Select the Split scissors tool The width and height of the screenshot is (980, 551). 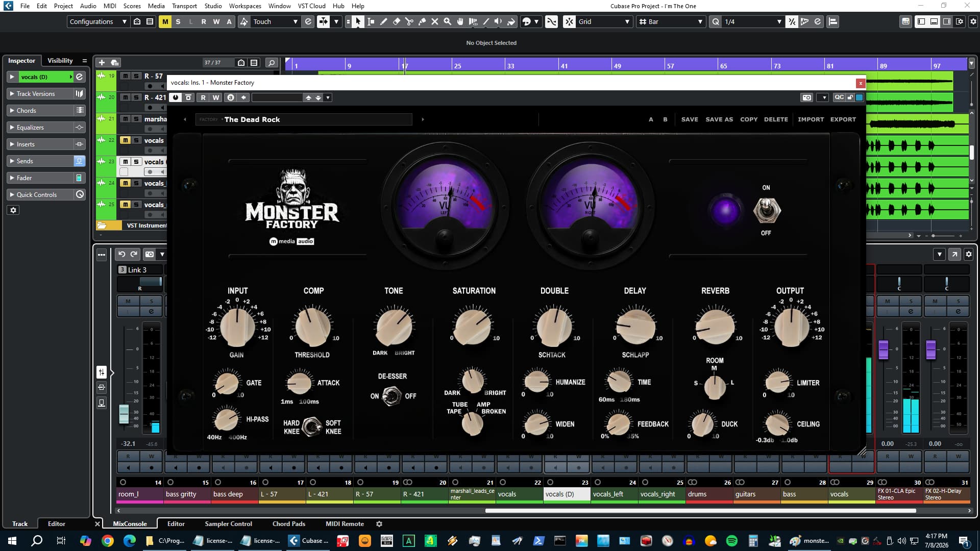pos(409,21)
